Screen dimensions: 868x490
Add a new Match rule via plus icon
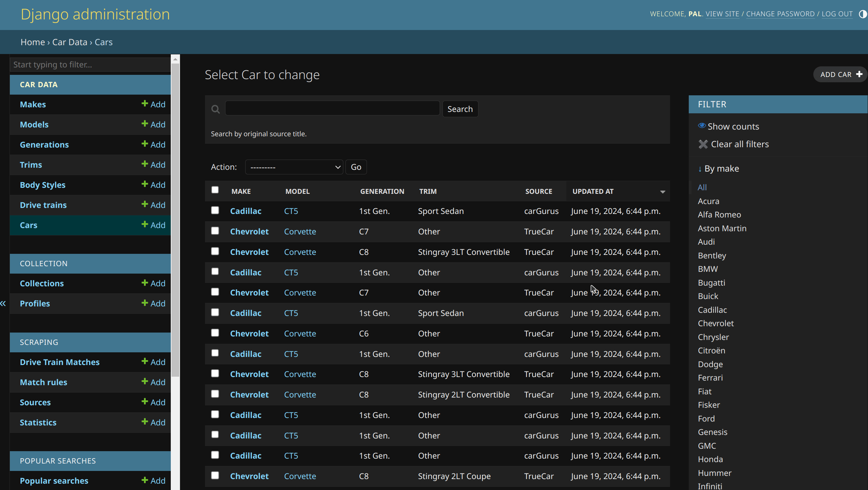pos(145,381)
